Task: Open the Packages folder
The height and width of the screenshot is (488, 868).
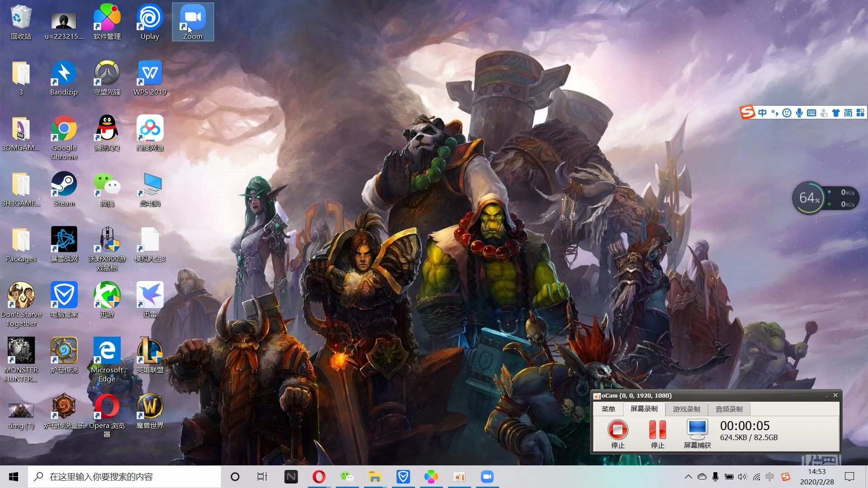Action: pos(21,244)
